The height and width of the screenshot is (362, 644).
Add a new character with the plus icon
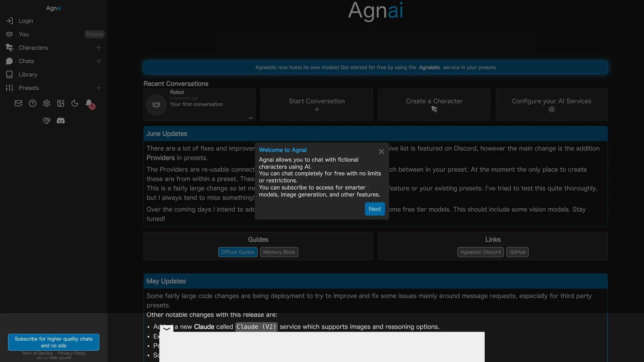(x=98, y=48)
